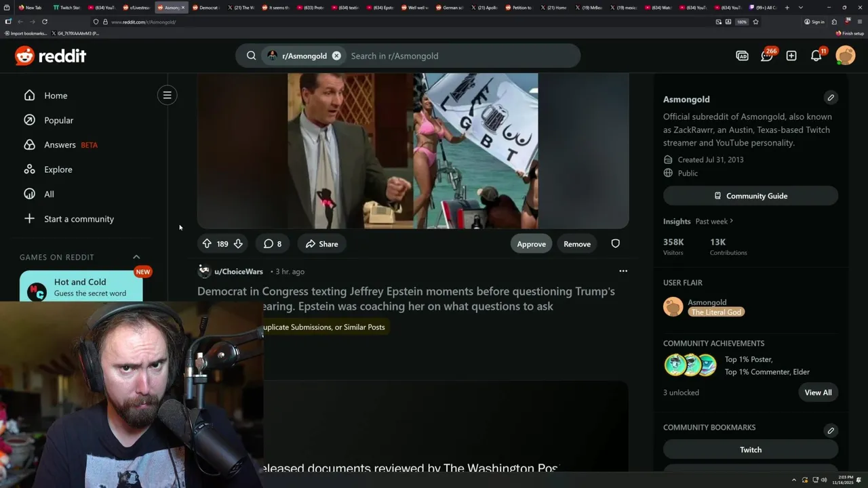
Task: Show hidden system tray icons arrow
Action: pos(794,480)
